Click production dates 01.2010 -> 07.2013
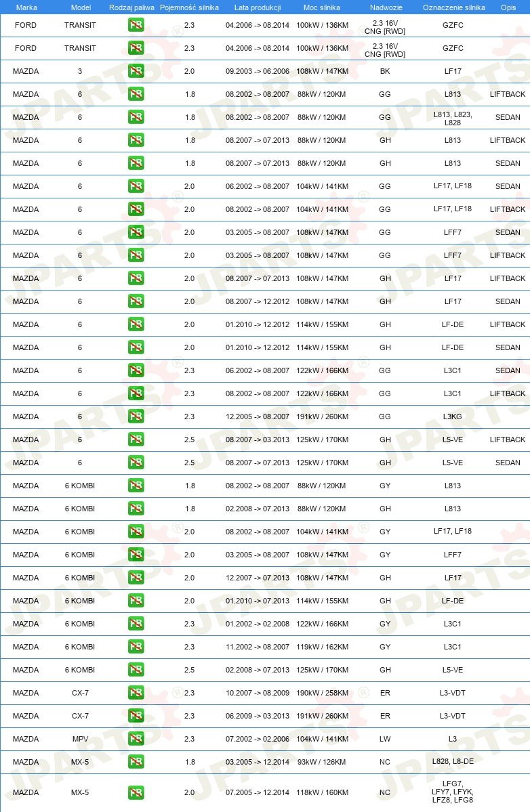This screenshot has height=812, width=530. tap(258, 601)
